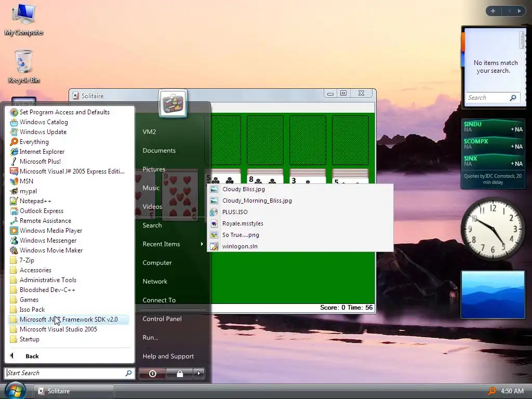Screen dimensions: 532x399
Task: Open recent file Cloudy_Morning_Bliss.jpg
Action: tap(300, 201)
